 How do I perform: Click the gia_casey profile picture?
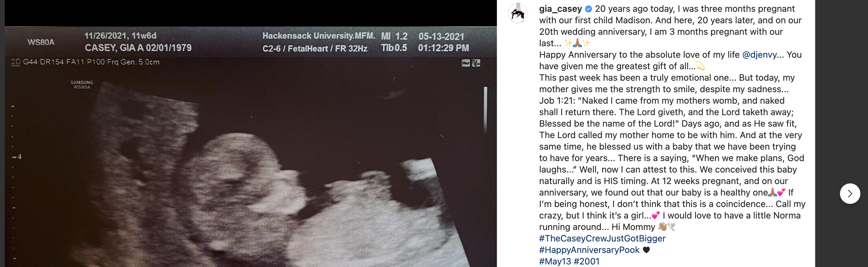point(518,13)
